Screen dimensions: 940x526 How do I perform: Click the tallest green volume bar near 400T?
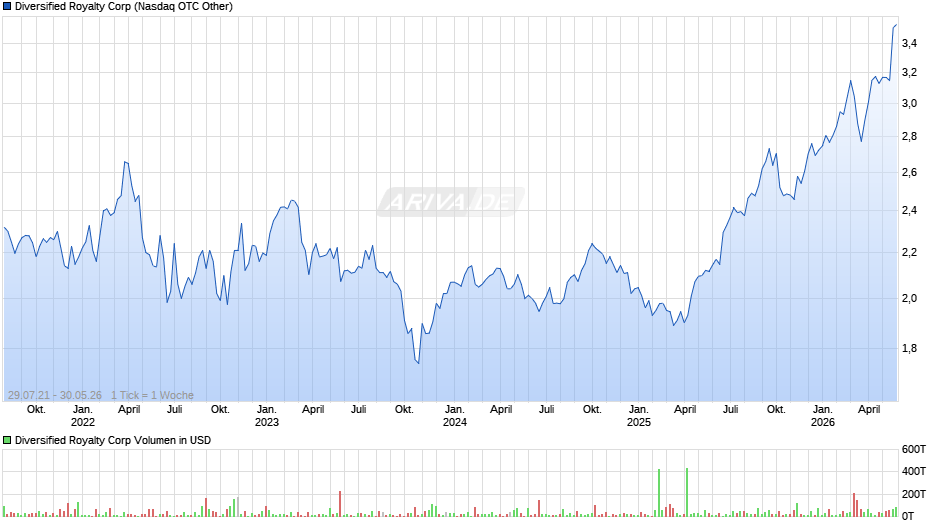point(686,492)
